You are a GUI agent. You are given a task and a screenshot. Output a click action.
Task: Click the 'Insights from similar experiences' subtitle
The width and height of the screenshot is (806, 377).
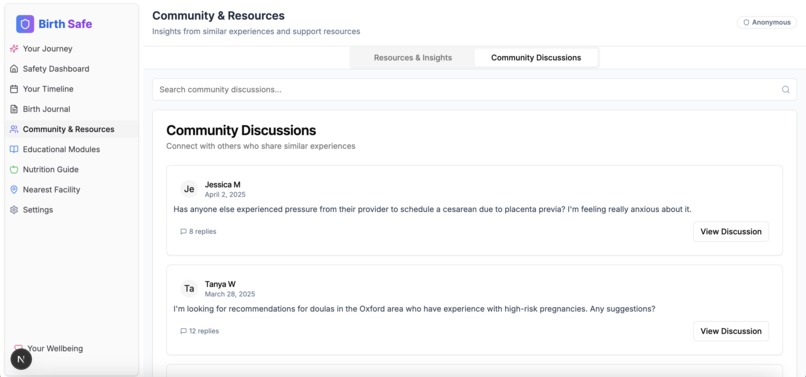(x=256, y=32)
